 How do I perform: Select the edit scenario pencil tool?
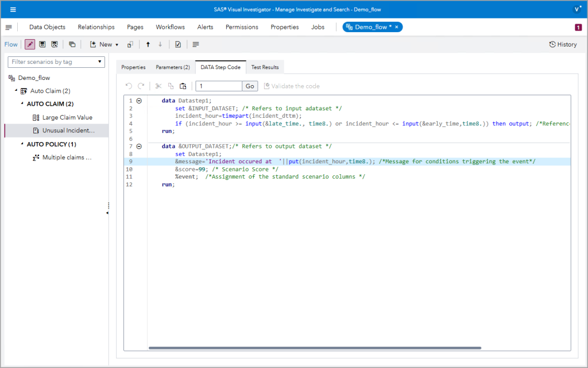pos(29,44)
